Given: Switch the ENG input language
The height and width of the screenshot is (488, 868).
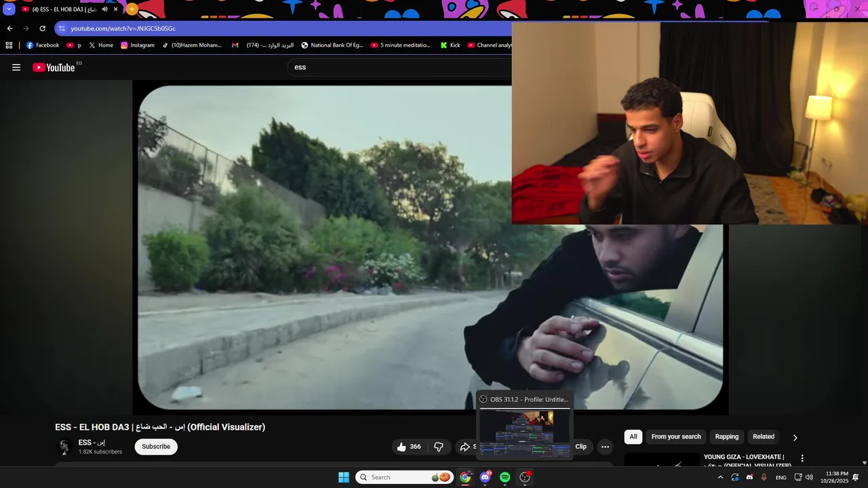Looking at the screenshot, I should pos(781,477).
